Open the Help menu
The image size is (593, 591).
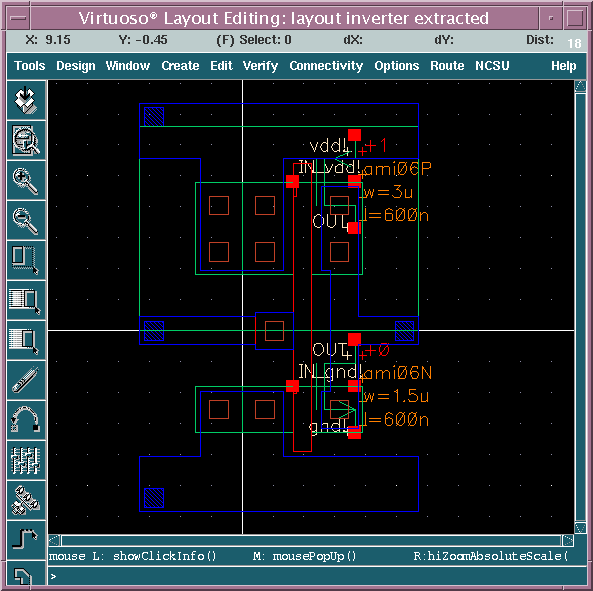click(x=564, y=66)
